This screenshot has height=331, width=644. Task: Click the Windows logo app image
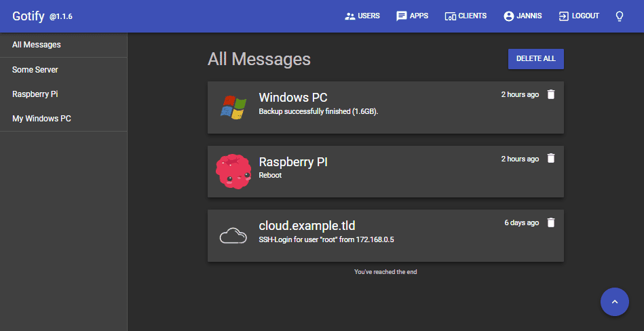233,107
